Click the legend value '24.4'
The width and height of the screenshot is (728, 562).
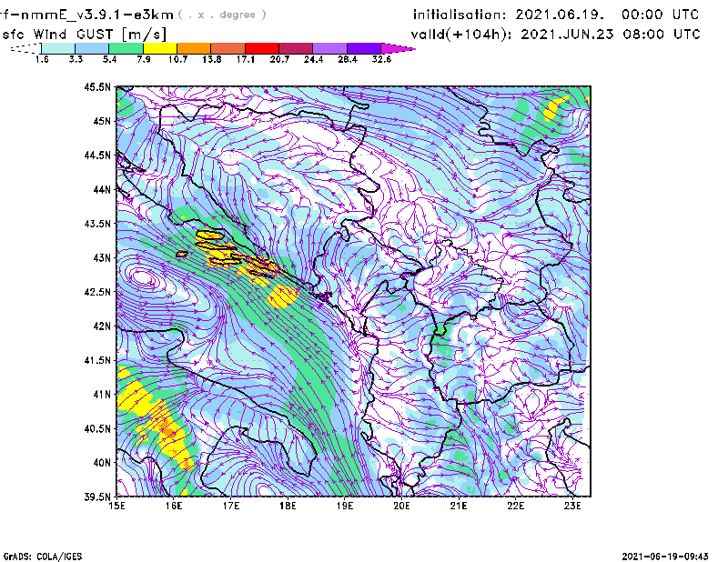click(313, 59)
